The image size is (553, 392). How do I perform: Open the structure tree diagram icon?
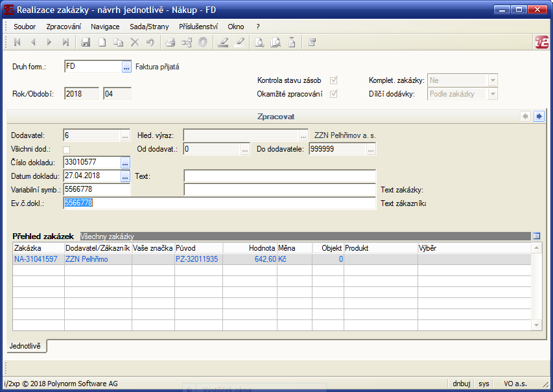click(x=187, y=42)
